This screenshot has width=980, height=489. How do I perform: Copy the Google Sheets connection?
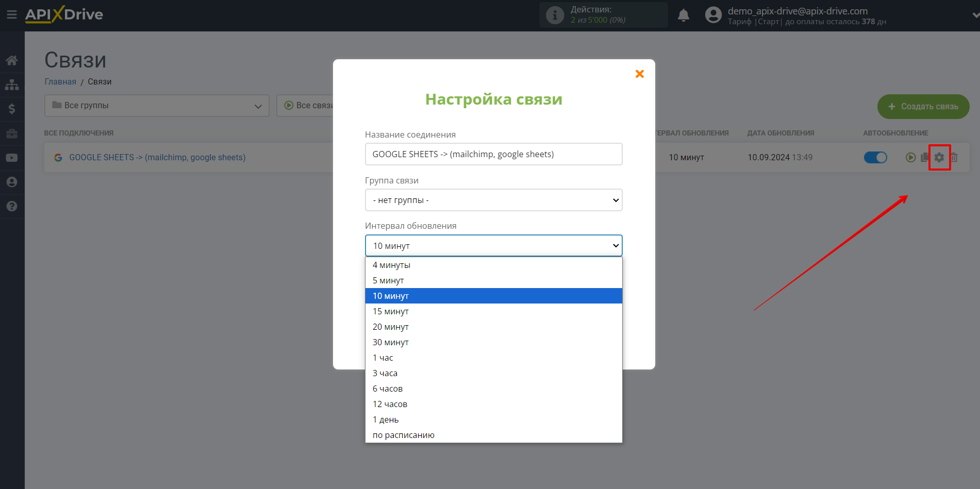click(x=925, y=157)
